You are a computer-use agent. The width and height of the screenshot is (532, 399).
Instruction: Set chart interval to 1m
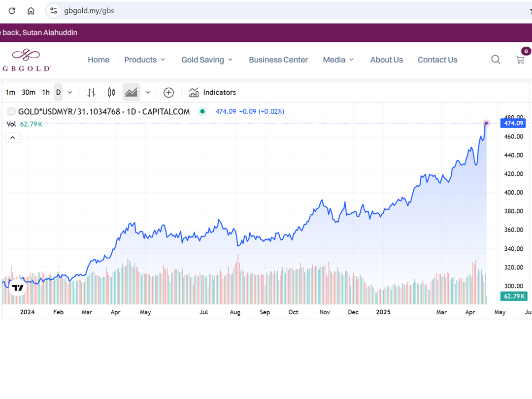pyautogui.click(x=10, y=93)
